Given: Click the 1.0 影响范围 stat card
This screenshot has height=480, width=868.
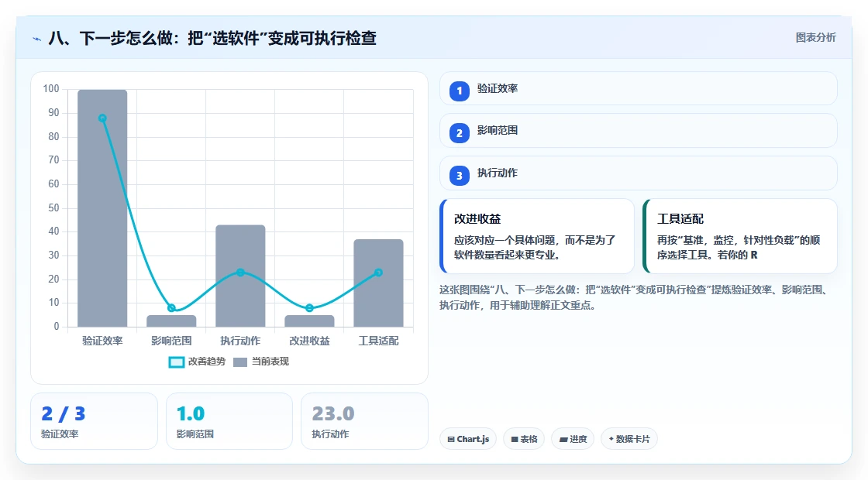Looking at the screenshot, I should click(229, 421).
